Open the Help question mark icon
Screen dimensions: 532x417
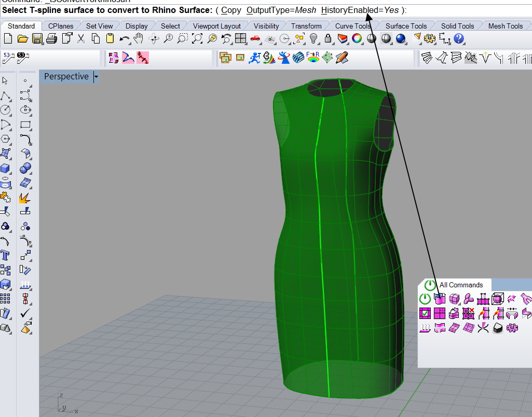click(x=459, y=39)
